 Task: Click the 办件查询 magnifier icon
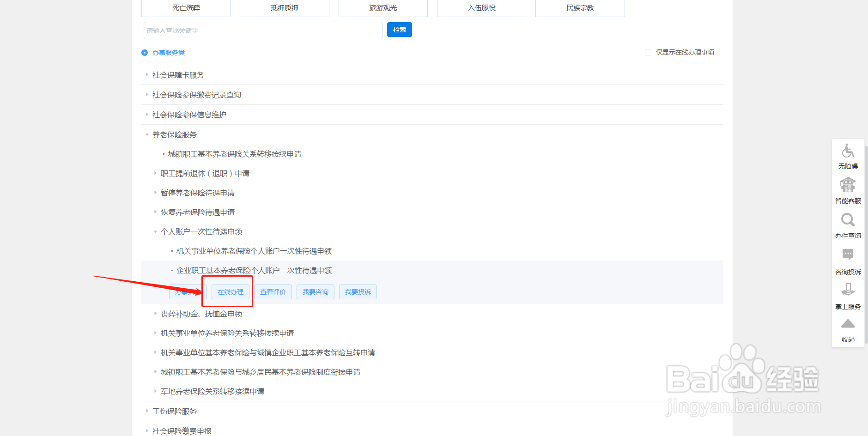point(848,220)
